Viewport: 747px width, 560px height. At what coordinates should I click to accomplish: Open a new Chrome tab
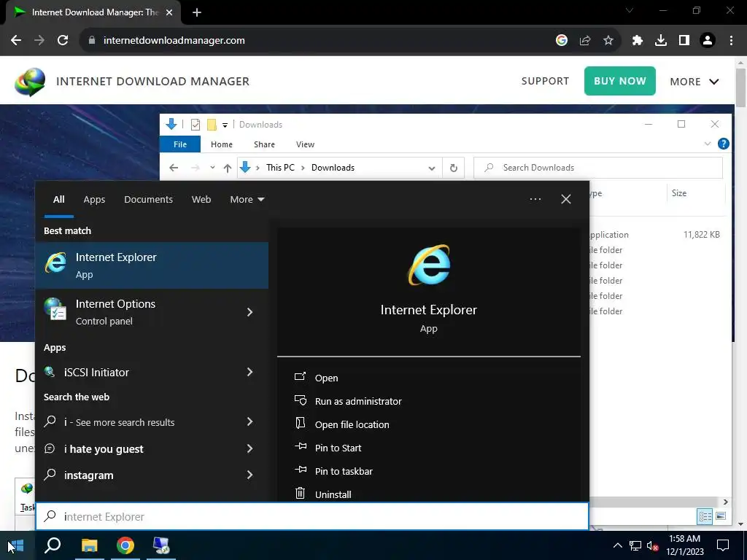click(197, 12)
